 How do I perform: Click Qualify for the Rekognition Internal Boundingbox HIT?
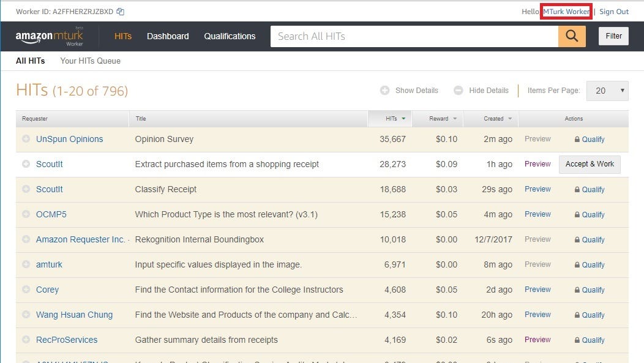[x=593, y=239]
